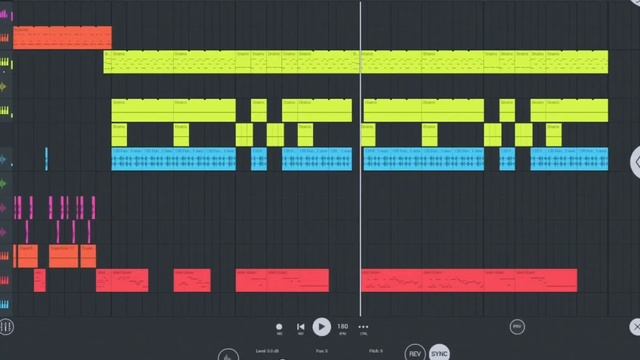640x360 pixels.
Task: Select the thin blue audio clip sliver near the start
Action: pos(46,159)
